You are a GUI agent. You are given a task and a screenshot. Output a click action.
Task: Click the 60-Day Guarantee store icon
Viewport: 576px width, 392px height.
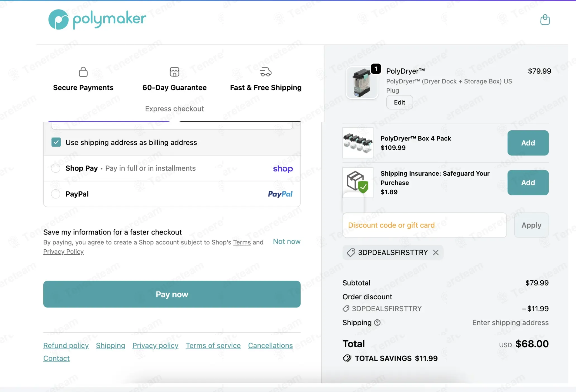pos(174,72)
